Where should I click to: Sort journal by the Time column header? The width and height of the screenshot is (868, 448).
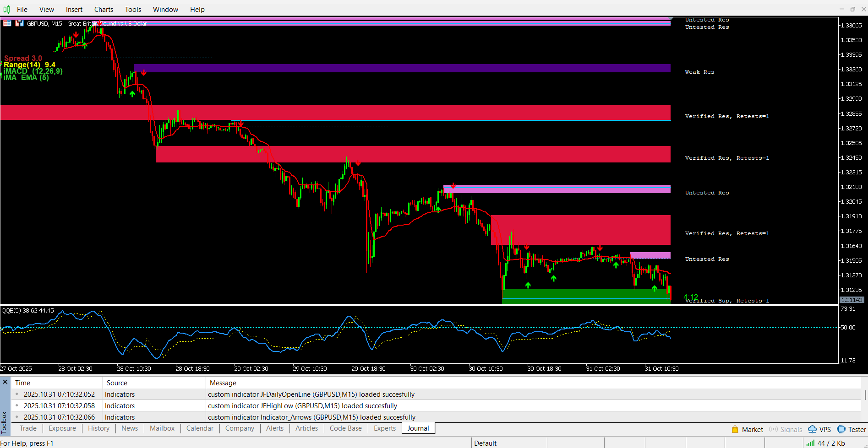[23, 383]
